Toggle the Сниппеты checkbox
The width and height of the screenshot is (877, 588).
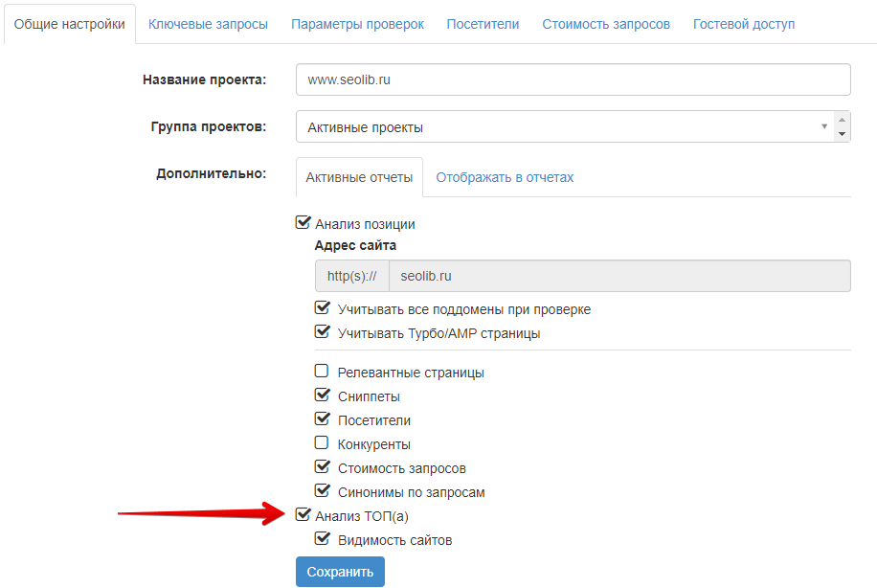pos(322,396)
